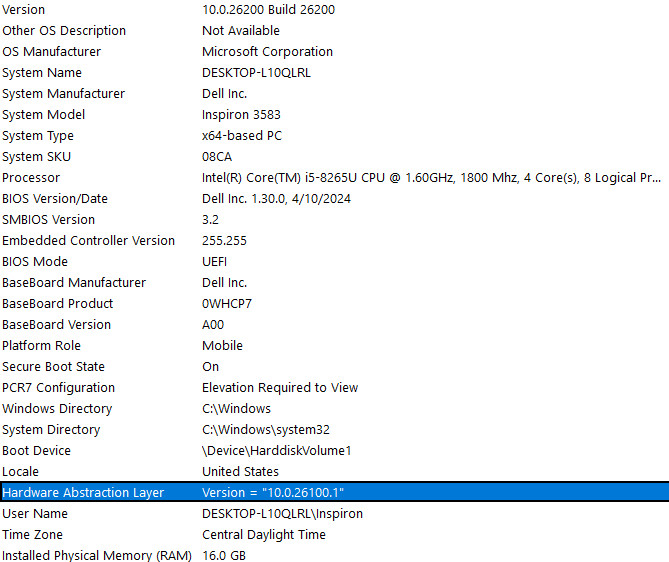Click the A00 value
The width and height of the screenshot is (669, 562).
coord(212,324)
